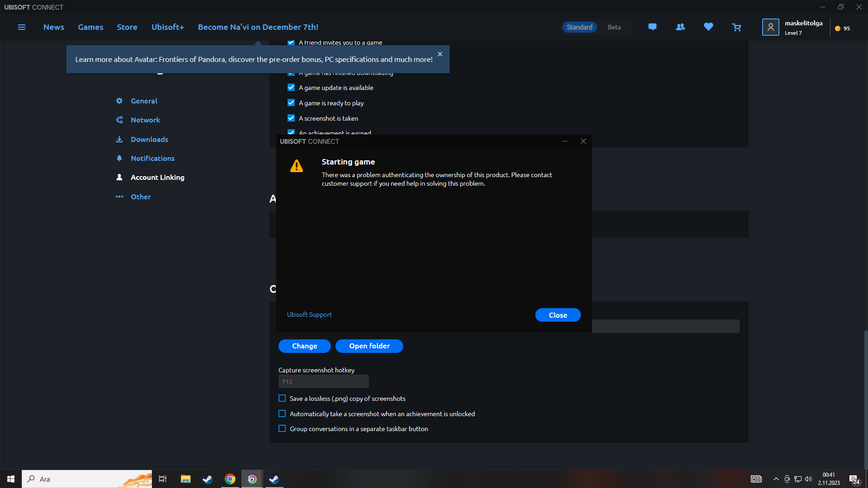Open the hamburger menu icon

point(21,27)
